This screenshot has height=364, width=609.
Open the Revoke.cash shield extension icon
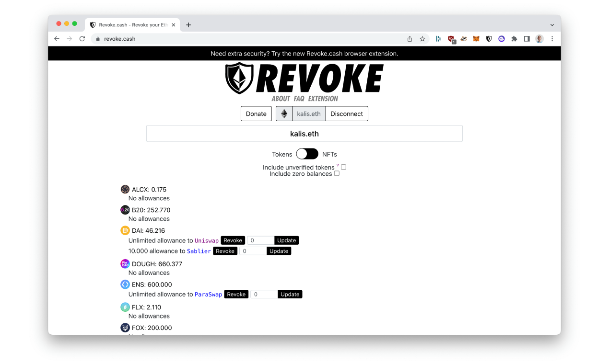[489, 39]
